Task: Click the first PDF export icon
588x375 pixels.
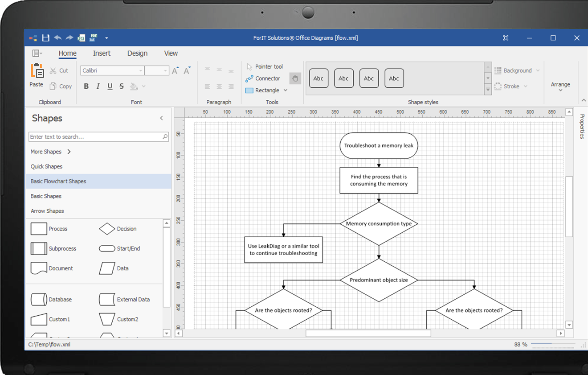Action: tap(81, 38)
